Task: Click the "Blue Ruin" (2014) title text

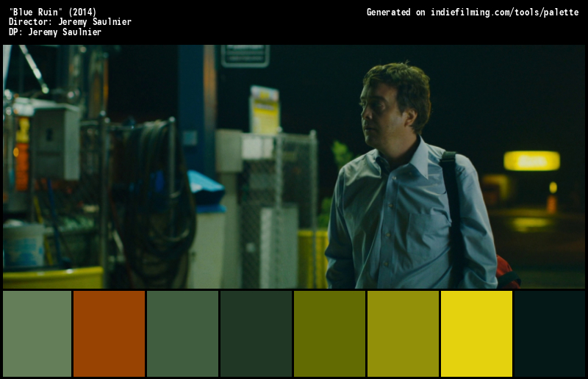Action: 52,12
